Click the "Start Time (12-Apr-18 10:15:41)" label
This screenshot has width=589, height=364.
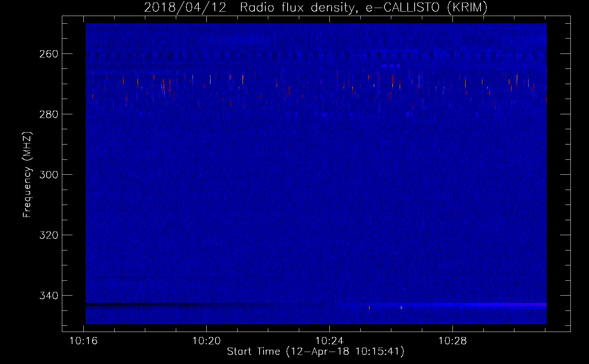pos(316,352)
